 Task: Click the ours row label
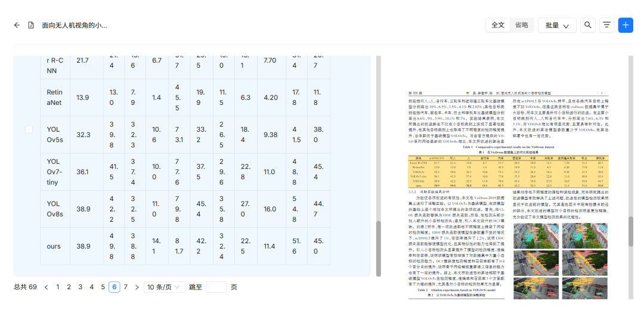point(55,246)
